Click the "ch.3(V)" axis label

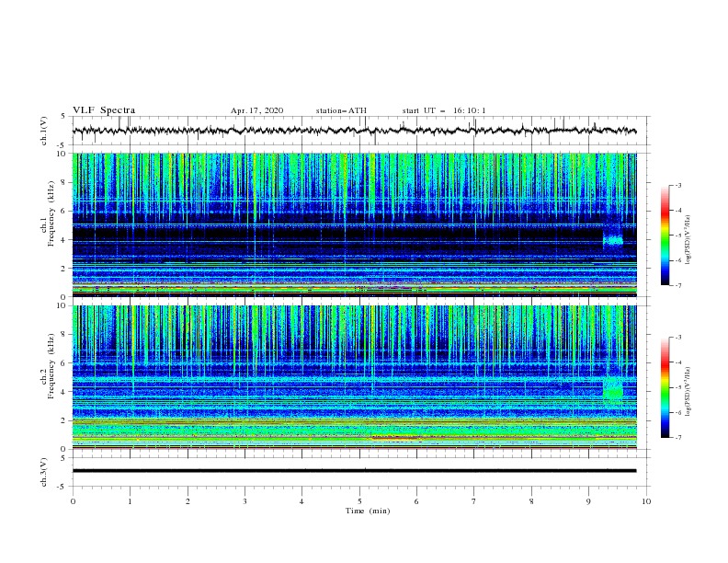[x=44, y=472]
